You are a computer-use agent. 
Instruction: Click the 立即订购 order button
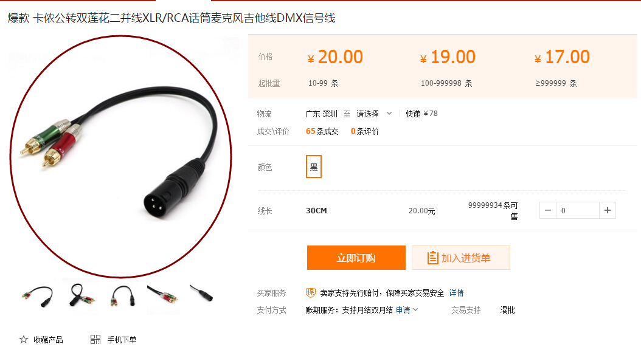tap(356, 258)
